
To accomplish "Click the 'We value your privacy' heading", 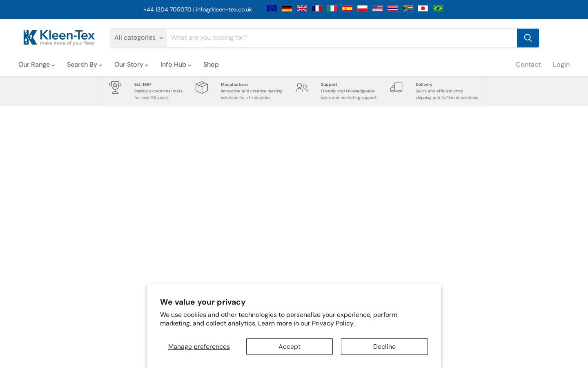I will [203, 302].
